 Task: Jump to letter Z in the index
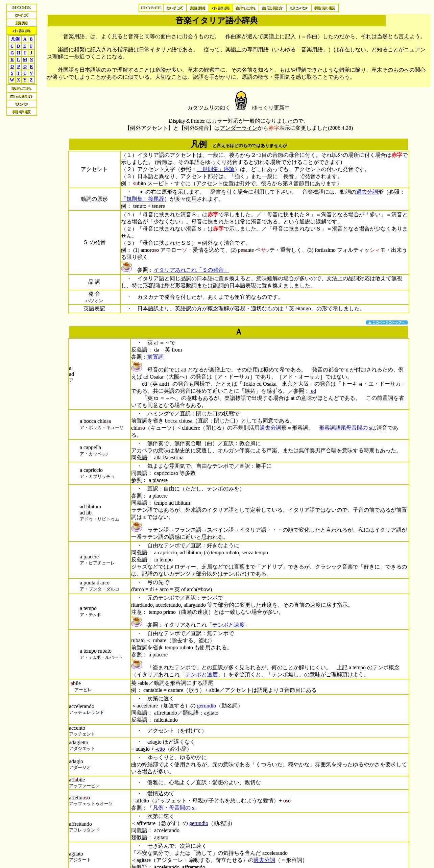tap(31, 80)
